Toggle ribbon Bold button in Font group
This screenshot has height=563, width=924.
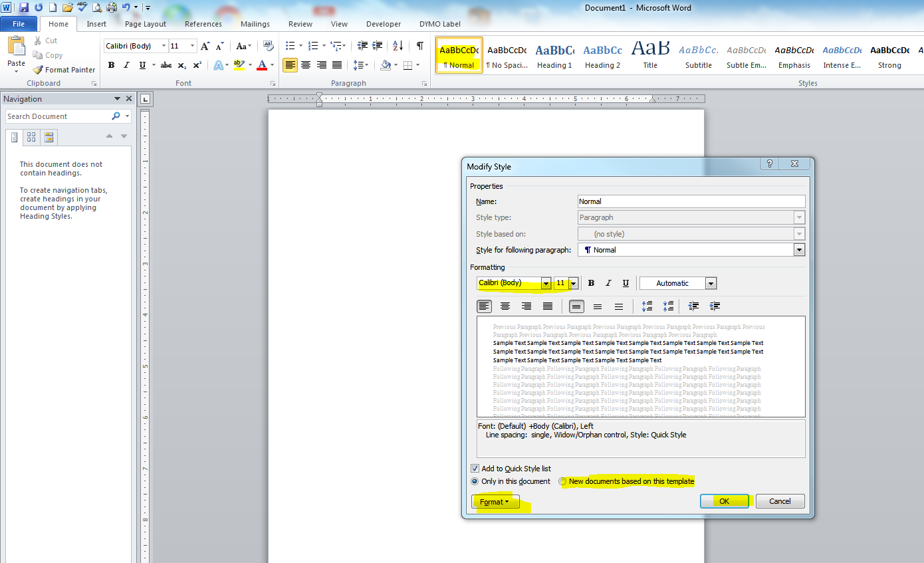(111, 65)
